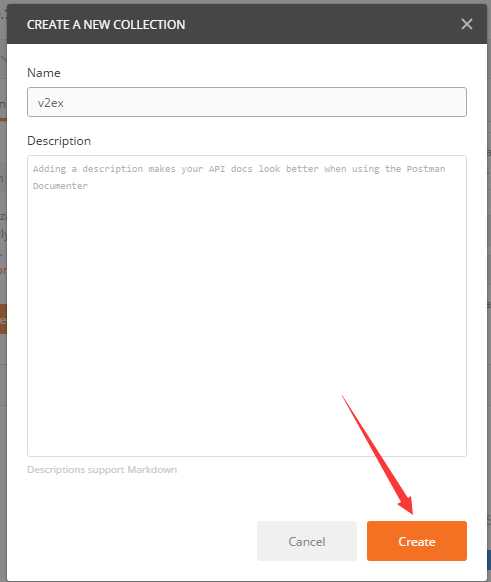
Task: Click the 'Descriptions support Markdown' hint text
Action: point(102,470)
